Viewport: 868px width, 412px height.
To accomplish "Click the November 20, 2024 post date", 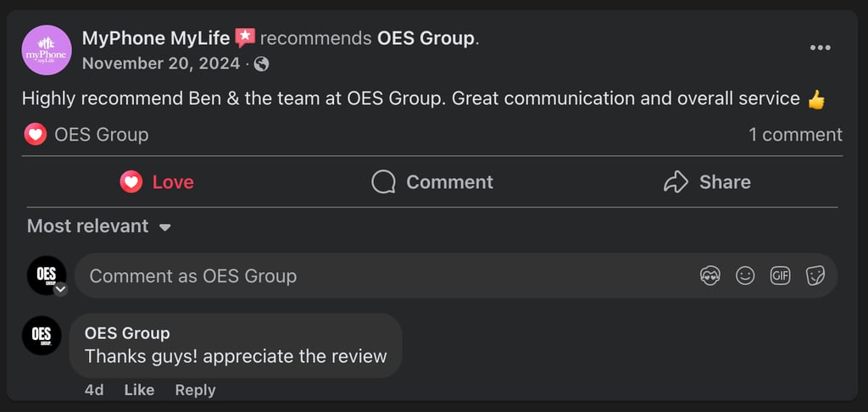I will [160, 64].
